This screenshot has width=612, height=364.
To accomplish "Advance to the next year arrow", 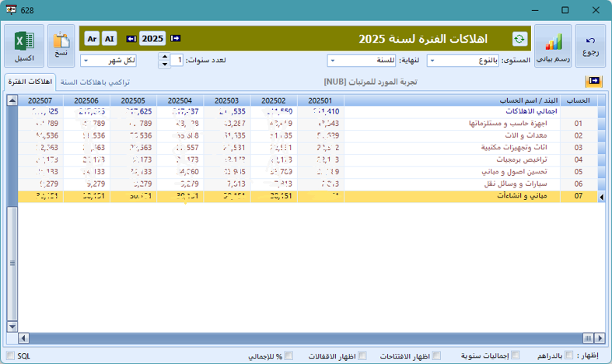I will pos(175,38).
